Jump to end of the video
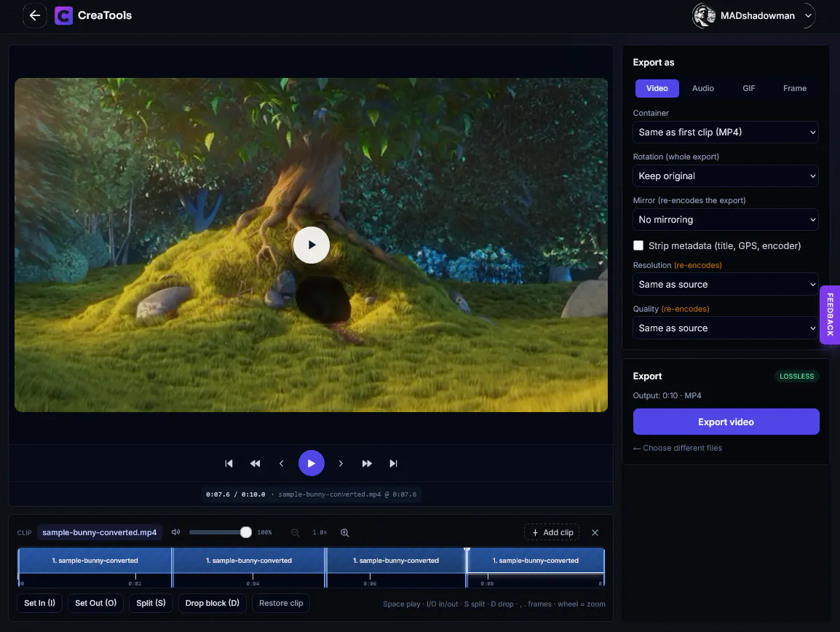The height and width of the screenshot is (632, 840). [393, 463]
